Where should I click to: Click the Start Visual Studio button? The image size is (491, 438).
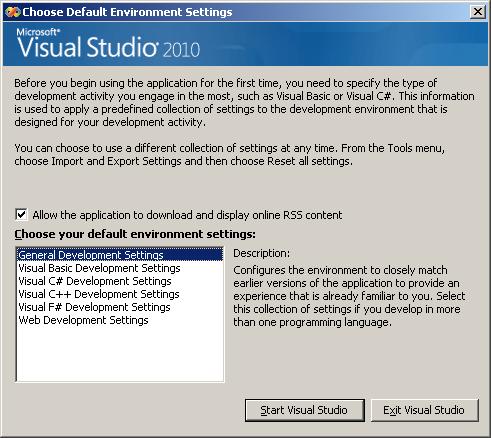[x=305, y=410]
